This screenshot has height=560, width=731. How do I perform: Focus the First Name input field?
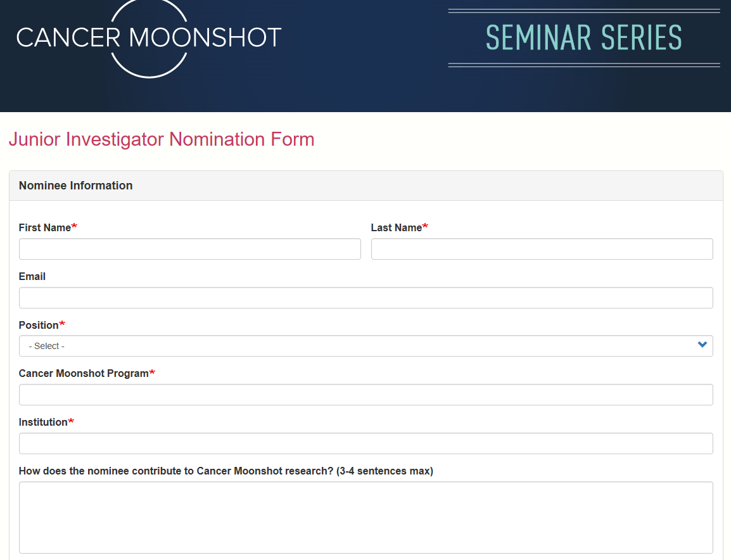point(189,249)
